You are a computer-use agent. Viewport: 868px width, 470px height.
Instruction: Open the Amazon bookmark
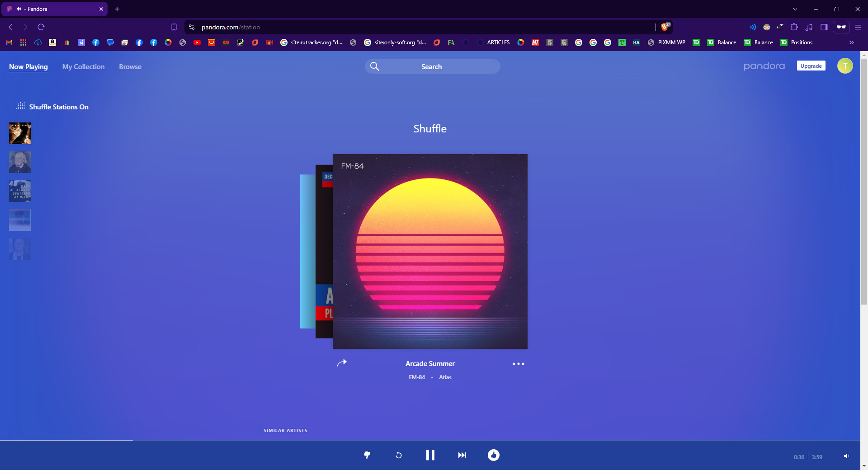52,42
